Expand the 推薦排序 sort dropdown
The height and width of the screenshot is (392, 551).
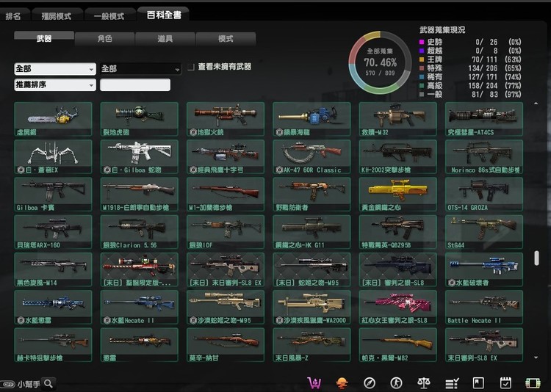(55, 84)
